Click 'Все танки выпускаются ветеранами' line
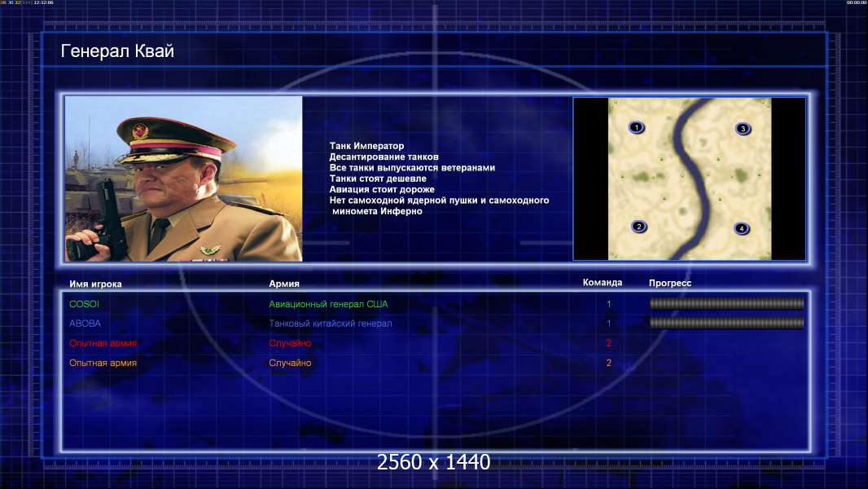This screenshot has width=868, height=489. click(412, 168)
